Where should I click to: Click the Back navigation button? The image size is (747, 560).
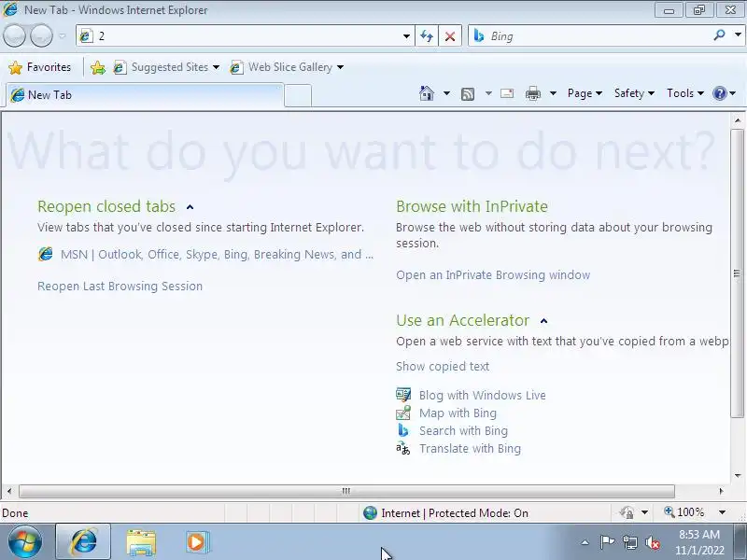pyautogui.click(x=14, y=35)
